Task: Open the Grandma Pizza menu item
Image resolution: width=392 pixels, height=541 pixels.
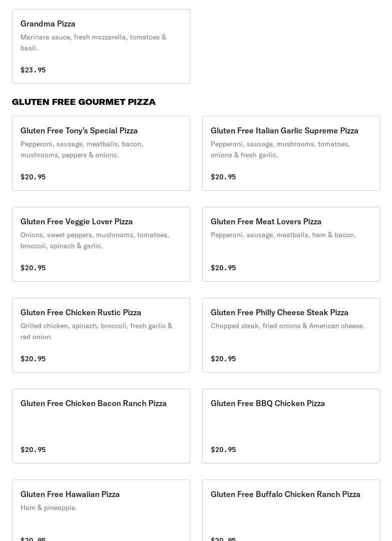Action: tap(48, 23)
